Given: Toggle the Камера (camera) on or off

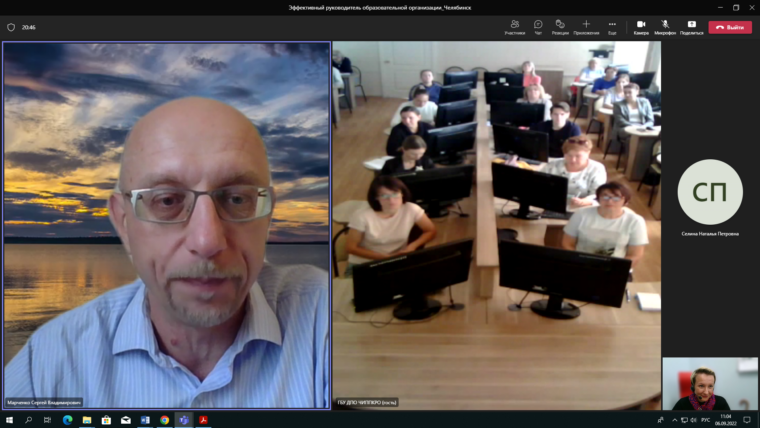Looking at the screenshot, I should 641,26.
